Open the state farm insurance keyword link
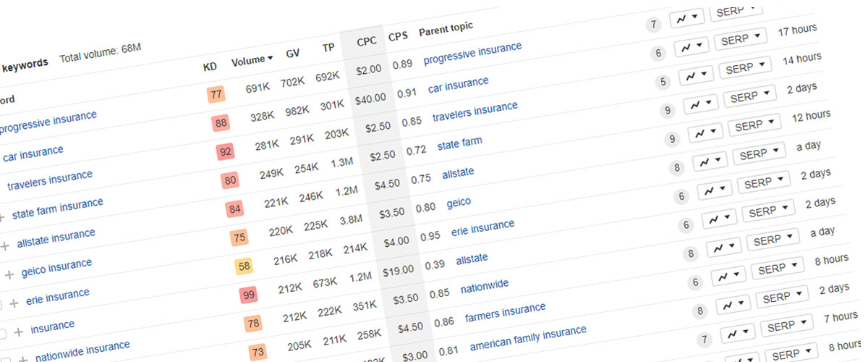Image resolution: width=868 pixels, height=362 pixels. pos(58,209)
